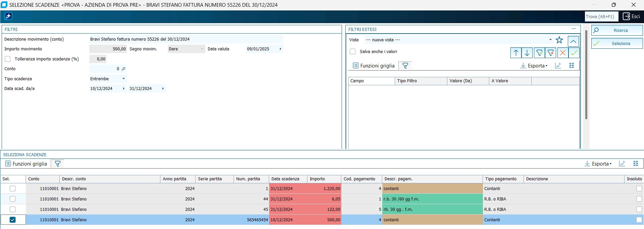Open Funzioni griglia in Seleziona Scadenze
This screenshot has width=644, height=229.
[x=26, y=164]
